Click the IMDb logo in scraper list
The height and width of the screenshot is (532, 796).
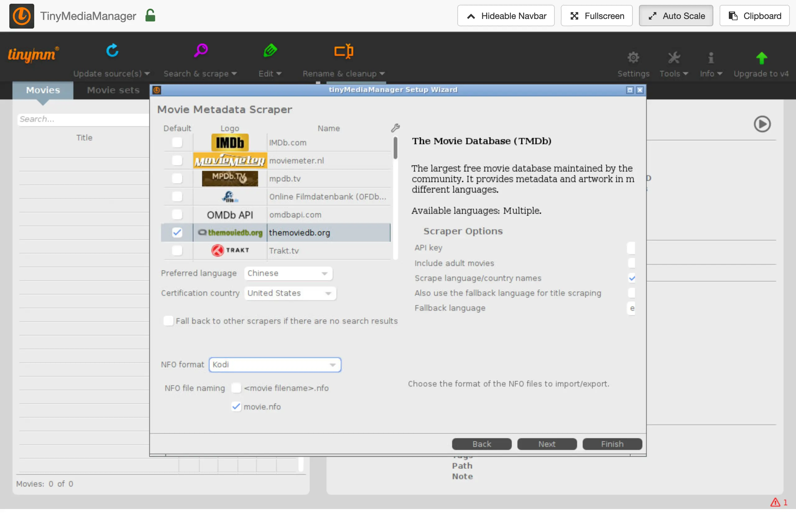click(x=230, y=143)
